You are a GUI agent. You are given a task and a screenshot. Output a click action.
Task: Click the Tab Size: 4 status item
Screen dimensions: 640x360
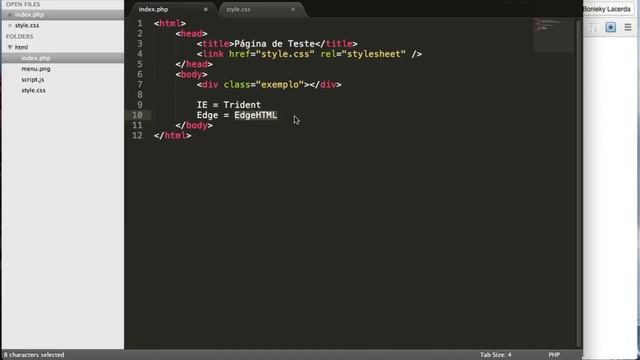click(x=496, y=355)
